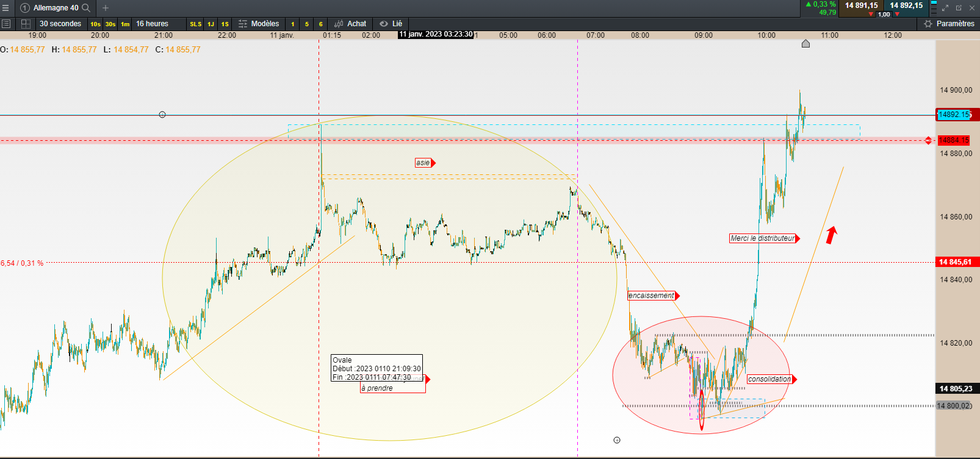Open the 30 secondes timeframe dropdown
Viewport: 980px width, 459px height.
pos(60,24)
